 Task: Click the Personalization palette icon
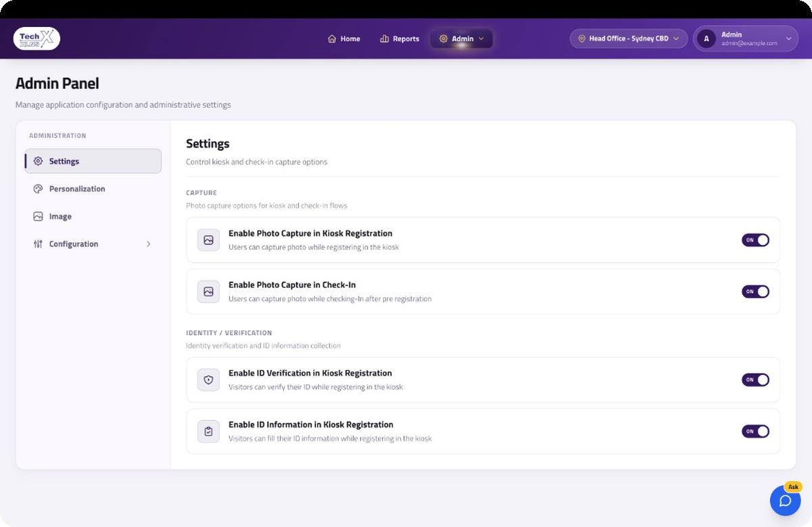38,189
